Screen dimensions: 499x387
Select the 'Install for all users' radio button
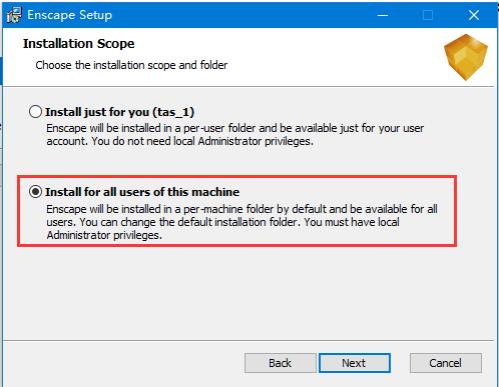click(x=35, y=192)
